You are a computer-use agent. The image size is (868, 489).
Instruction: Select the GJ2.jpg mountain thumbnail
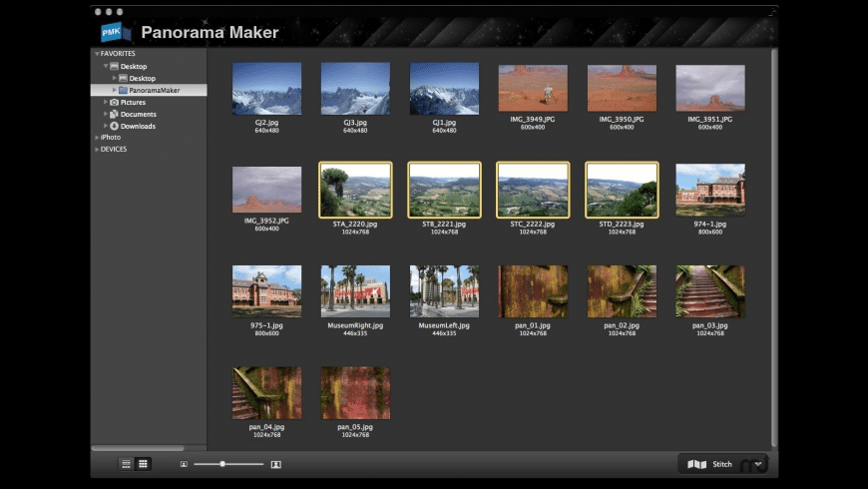pos(266,90)
